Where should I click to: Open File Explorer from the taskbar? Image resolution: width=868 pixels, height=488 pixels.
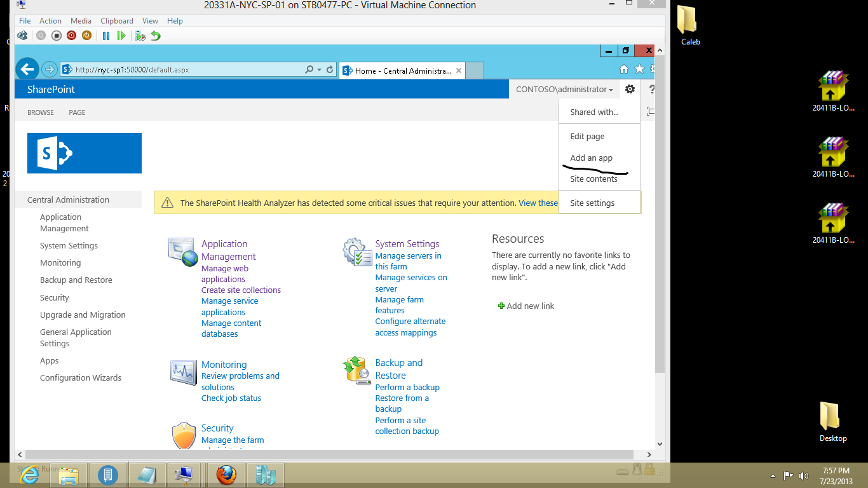point(69,475)
